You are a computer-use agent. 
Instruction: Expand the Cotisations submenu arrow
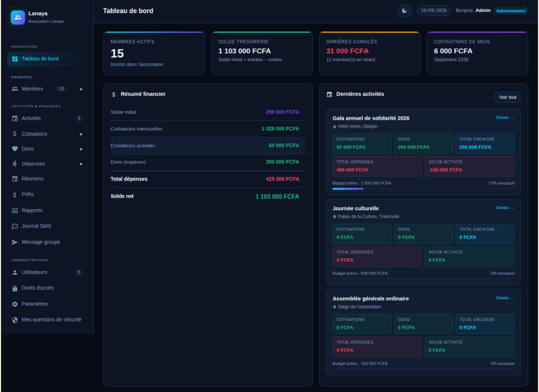tap(81, 134)
